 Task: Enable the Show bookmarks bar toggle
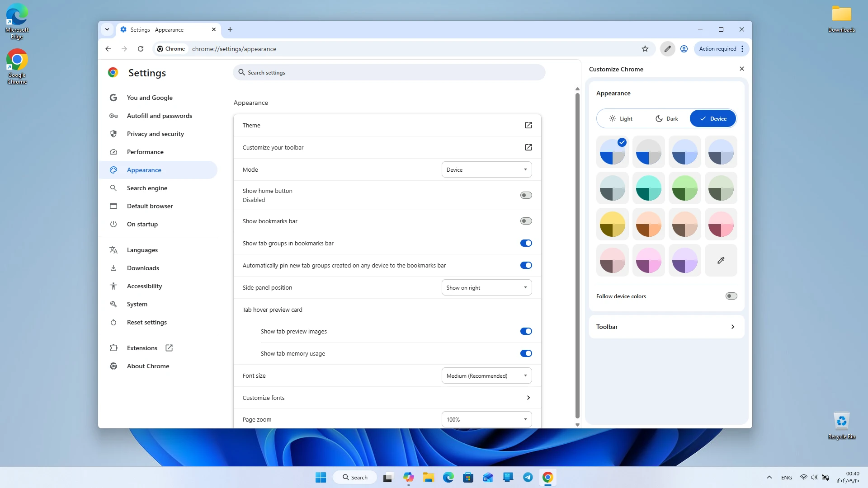[526, 221]
